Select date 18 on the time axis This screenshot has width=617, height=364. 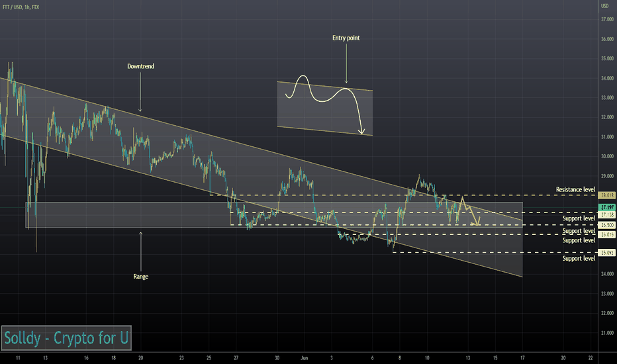(113, 358)
